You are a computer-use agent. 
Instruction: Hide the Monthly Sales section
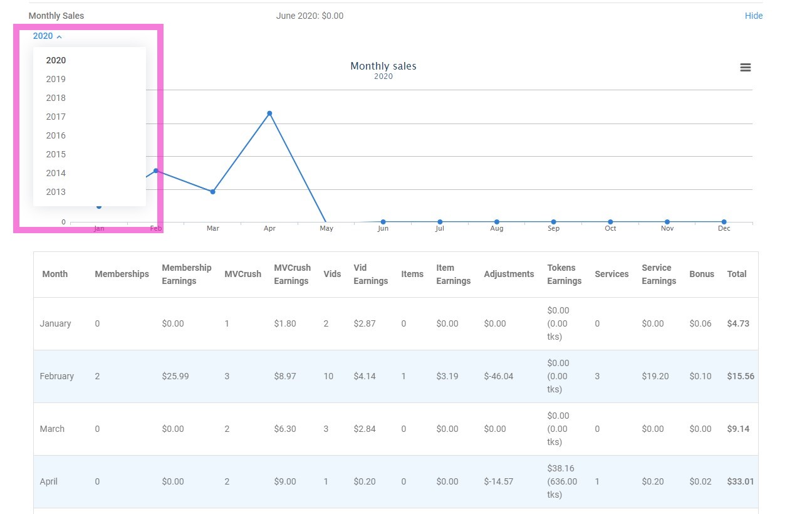point(753,16)
